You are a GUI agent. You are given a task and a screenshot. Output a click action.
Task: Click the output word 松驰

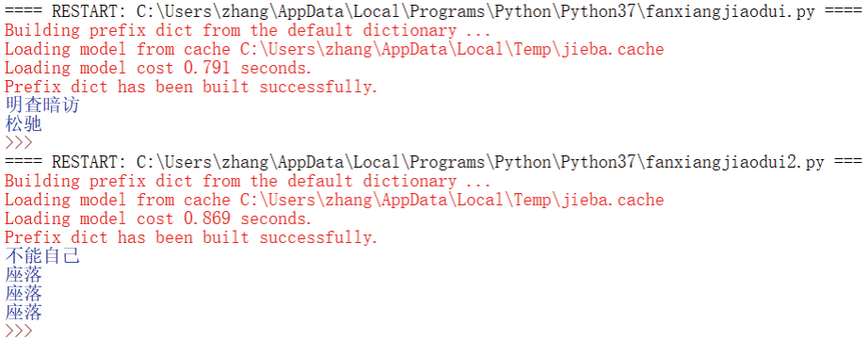24,124
